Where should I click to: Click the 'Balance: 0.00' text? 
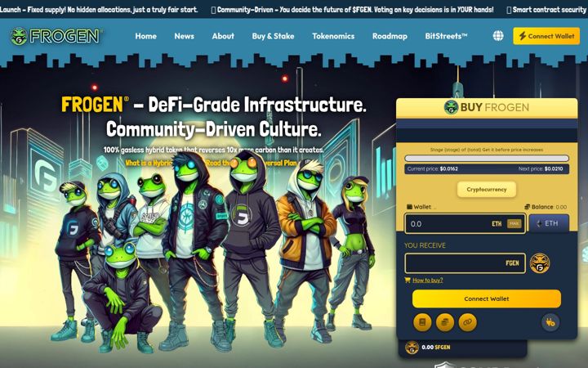pyautogui.click(x=549, y=207)
